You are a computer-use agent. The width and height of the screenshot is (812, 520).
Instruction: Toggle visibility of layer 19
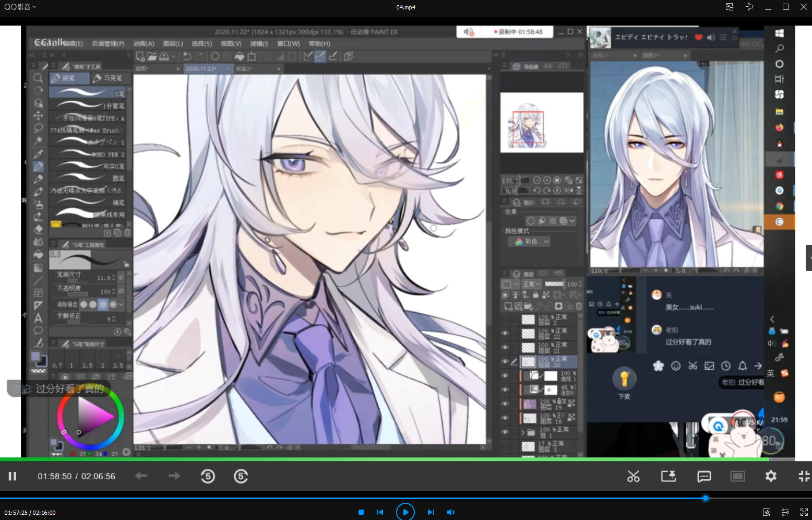point(505,404)
